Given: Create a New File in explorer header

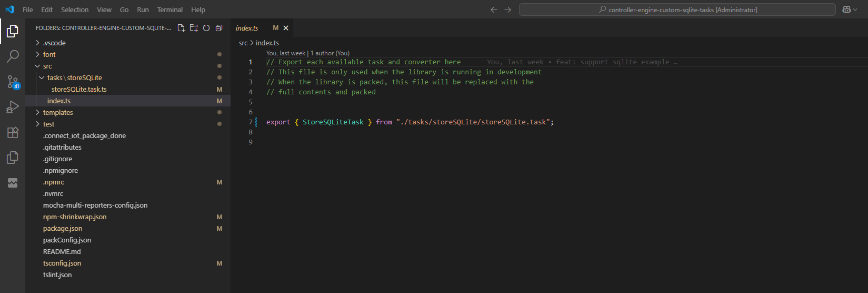Looking at the screenshot, I should pos(181,28).
